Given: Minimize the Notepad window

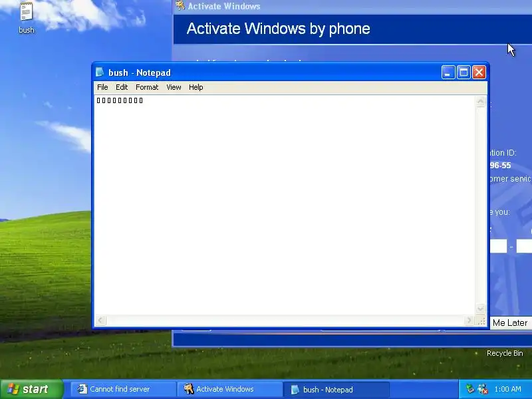Looking at the screenshot, I should point(448,72).
